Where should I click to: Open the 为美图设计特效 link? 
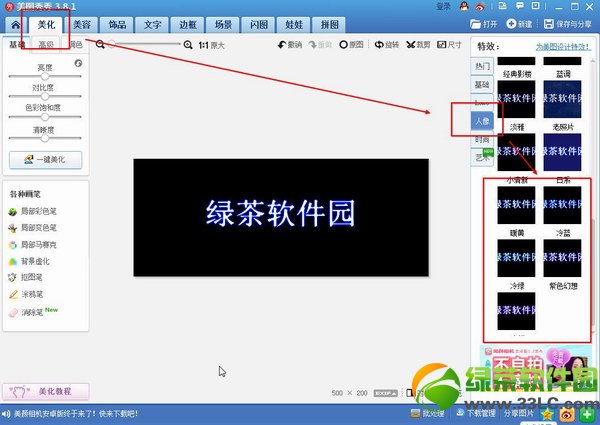point(563,47)
